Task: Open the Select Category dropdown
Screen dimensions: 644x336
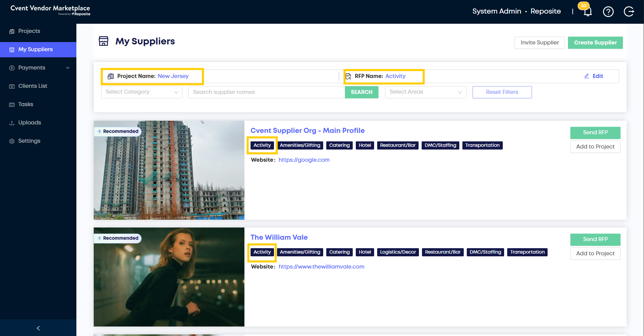Action: [x=142, y=92]
